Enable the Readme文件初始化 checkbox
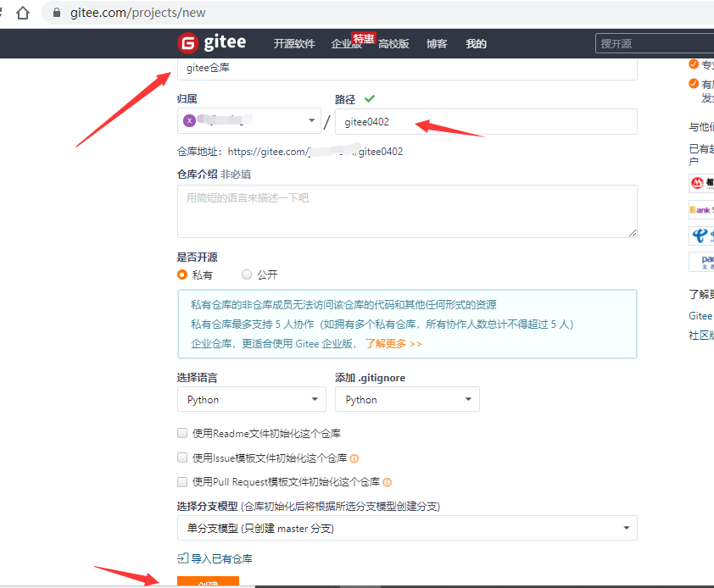 [x=181, y=433]
